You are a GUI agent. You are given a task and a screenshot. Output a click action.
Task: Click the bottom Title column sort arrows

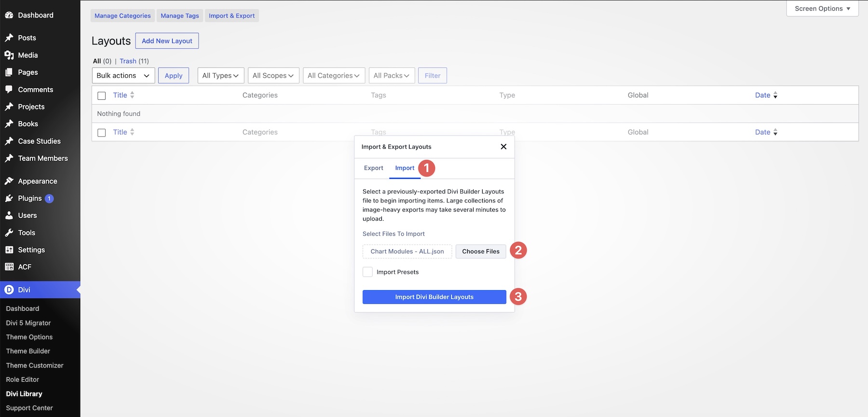coord(132,132)
